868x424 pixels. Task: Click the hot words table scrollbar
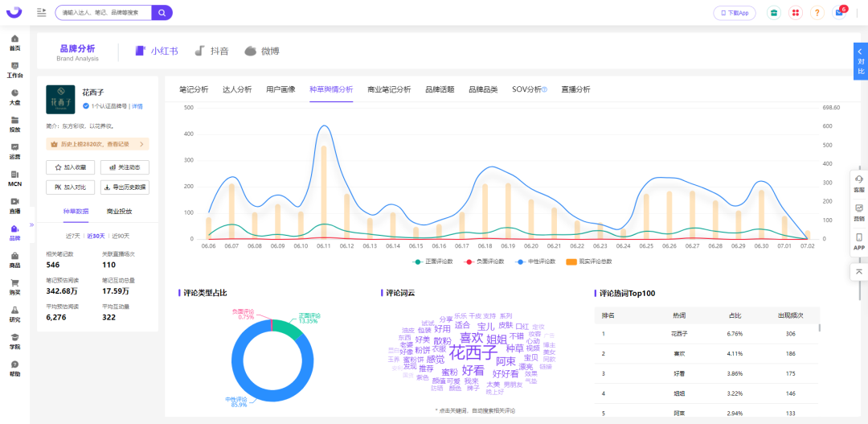tap(819, 327)
